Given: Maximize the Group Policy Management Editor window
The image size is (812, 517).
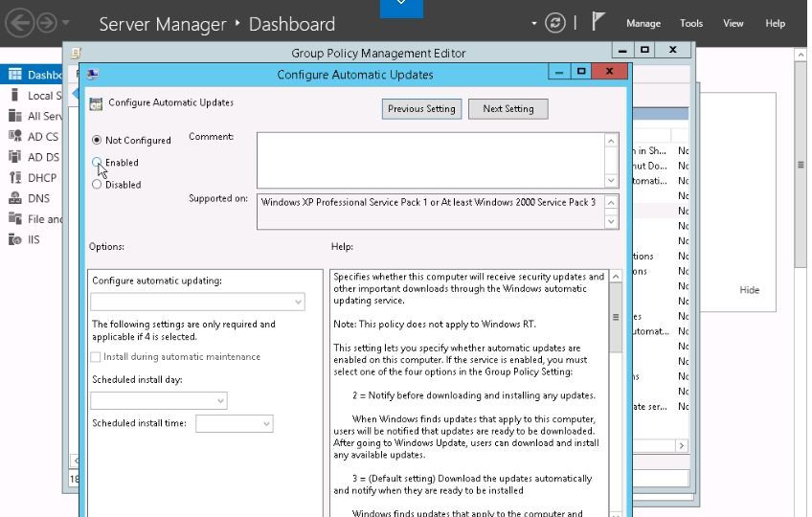Looking at the screenshot, I should click(644, 50).
